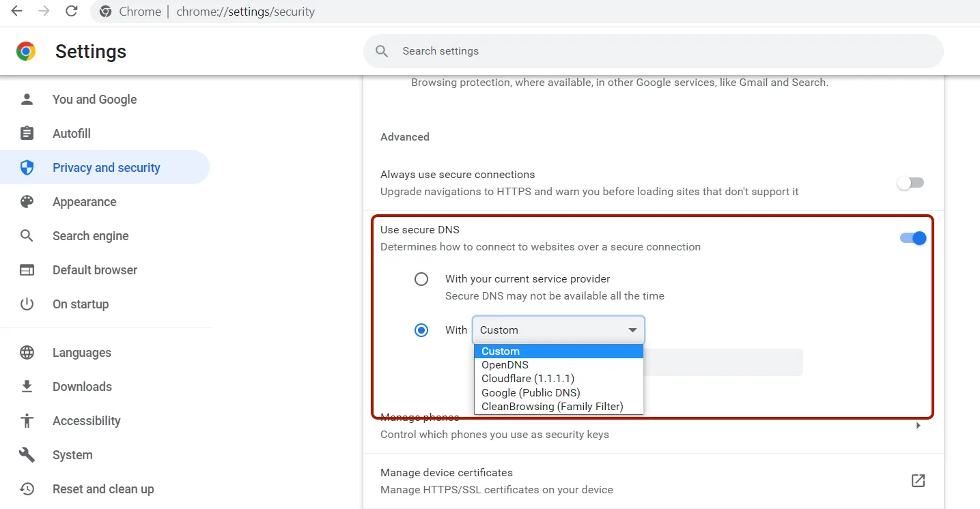
Task: Open Downloads settings via its arrow icon
Action: pyautogui.click(x=27, y=386)
